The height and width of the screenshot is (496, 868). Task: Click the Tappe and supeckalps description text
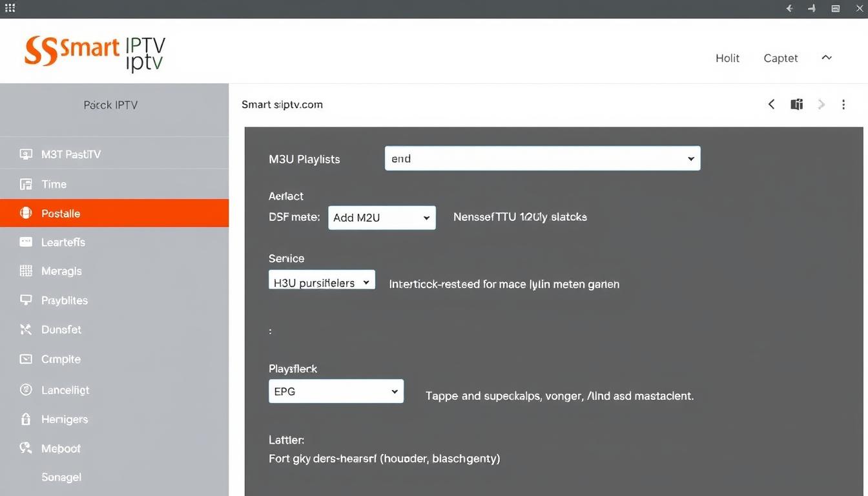click(560, 395)
